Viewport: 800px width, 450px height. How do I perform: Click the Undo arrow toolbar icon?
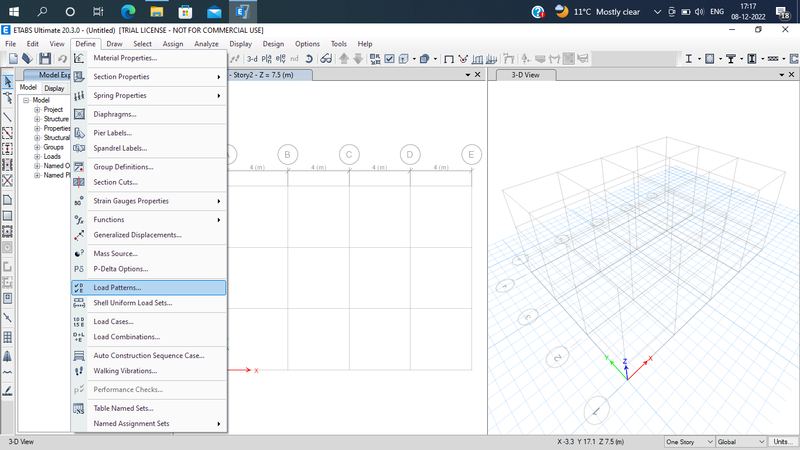click(62, 59)
